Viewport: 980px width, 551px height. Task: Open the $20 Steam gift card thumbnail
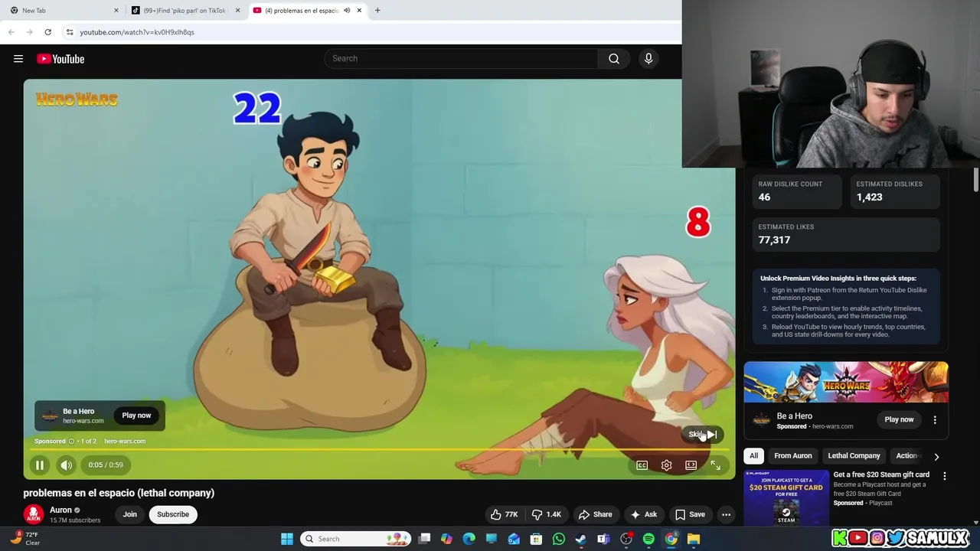coord(786,497)
